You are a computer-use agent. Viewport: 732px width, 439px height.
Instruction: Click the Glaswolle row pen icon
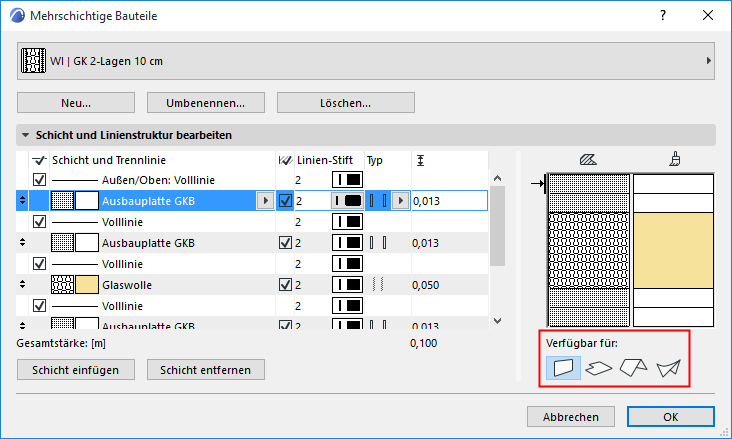pyautogui.click(x=347, y=285)
